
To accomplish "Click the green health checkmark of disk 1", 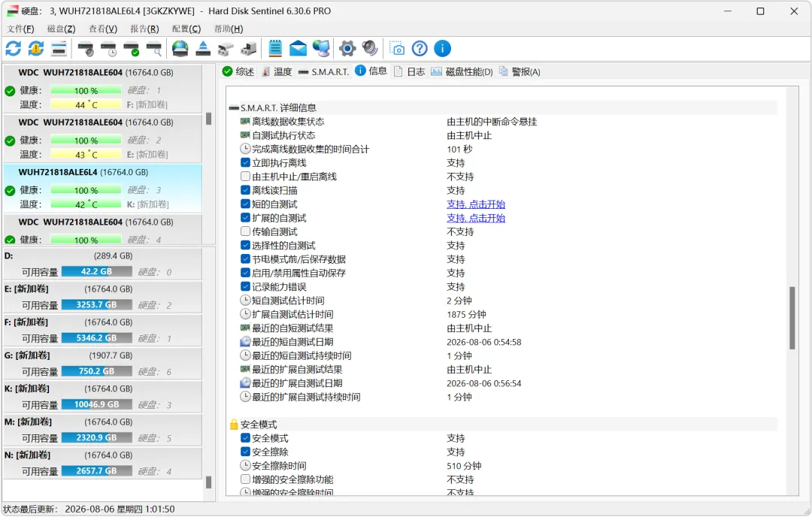I will point(10,91).
